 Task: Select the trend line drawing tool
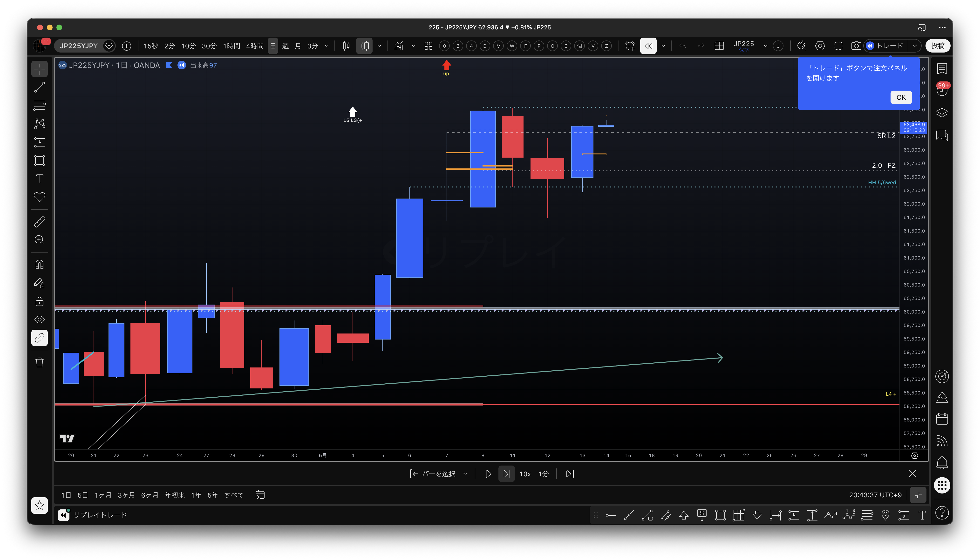[39, 87]
